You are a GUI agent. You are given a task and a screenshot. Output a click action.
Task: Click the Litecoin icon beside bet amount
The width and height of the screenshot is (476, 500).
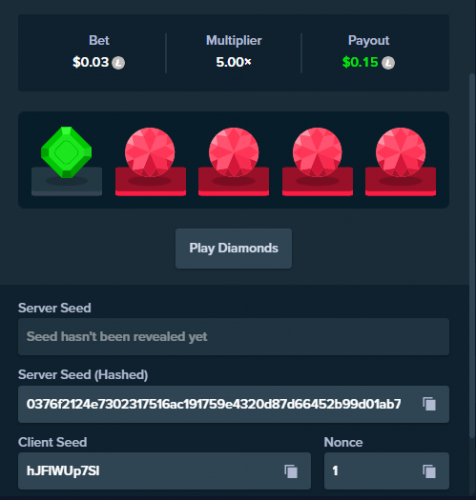pos(118,63)
